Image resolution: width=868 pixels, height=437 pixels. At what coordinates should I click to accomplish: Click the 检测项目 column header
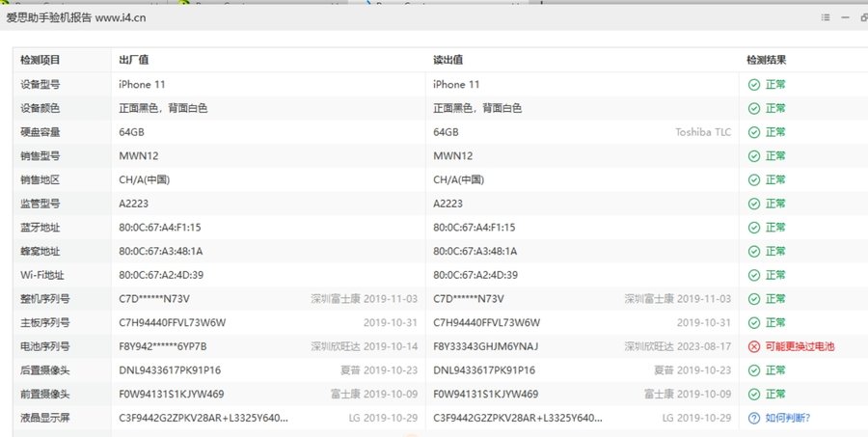41,60
